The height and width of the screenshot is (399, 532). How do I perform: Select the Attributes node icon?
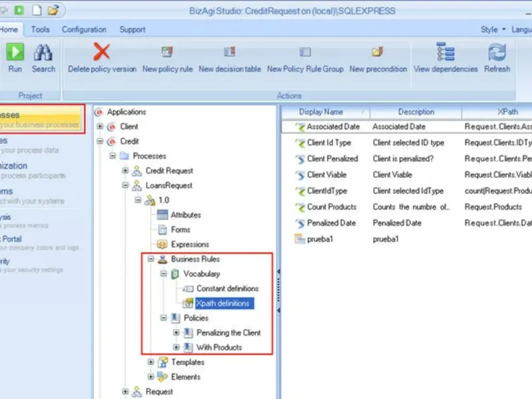tap(162, 215)
